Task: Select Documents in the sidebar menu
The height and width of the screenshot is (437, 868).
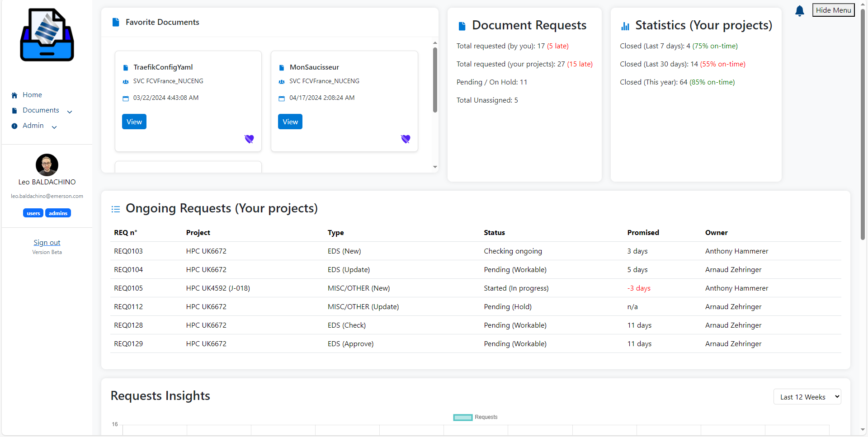Action: [41, 110]
